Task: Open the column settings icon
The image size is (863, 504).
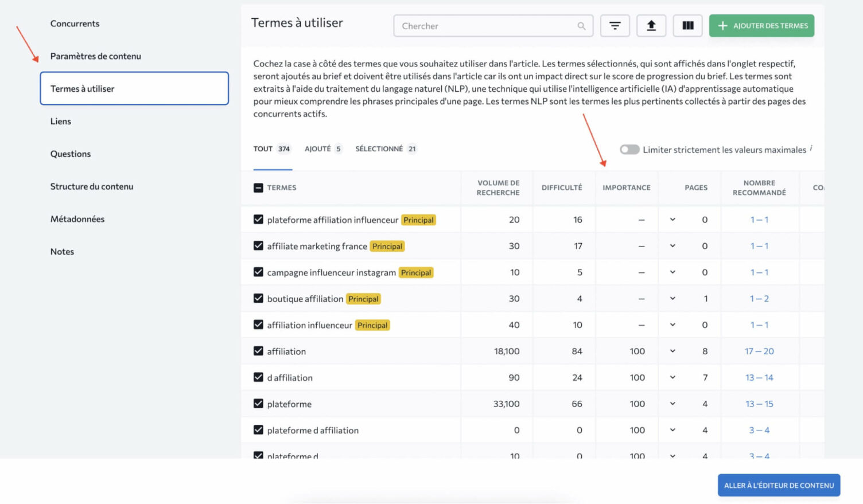Action: point(688,26)
